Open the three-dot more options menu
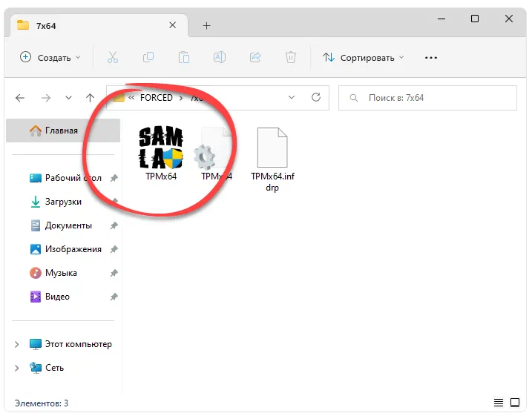This screenshot has height=416, width=532. pyautogui.click(x=431, y=58)
